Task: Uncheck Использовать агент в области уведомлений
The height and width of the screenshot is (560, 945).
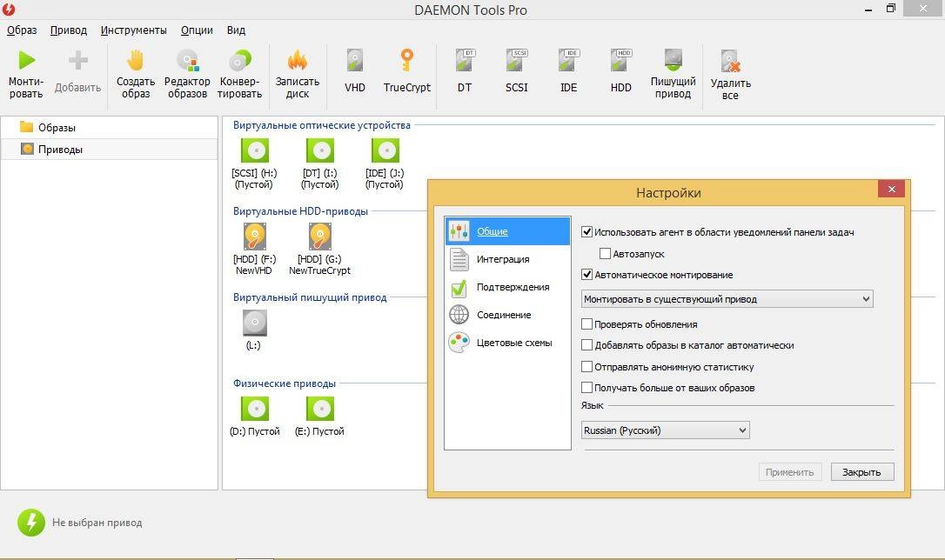Action: coord(587,232)
